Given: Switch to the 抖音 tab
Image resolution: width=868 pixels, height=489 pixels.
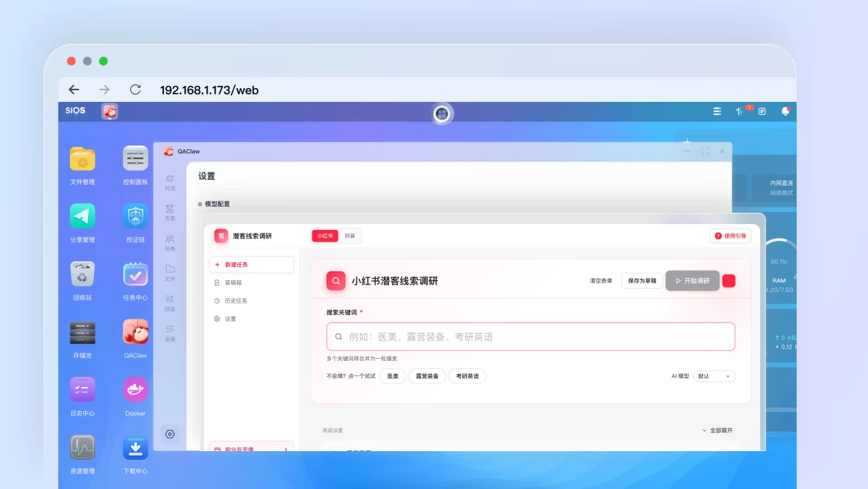Looking at the screenshot, I should [x=350, y=236].
